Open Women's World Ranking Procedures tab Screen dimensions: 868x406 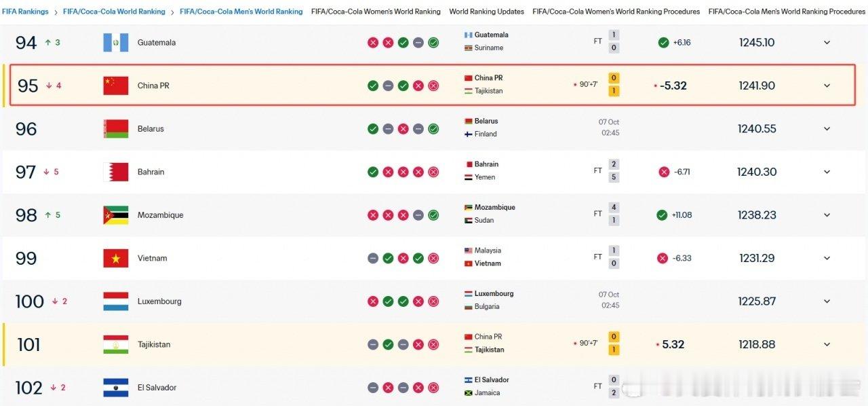[616, 12]
